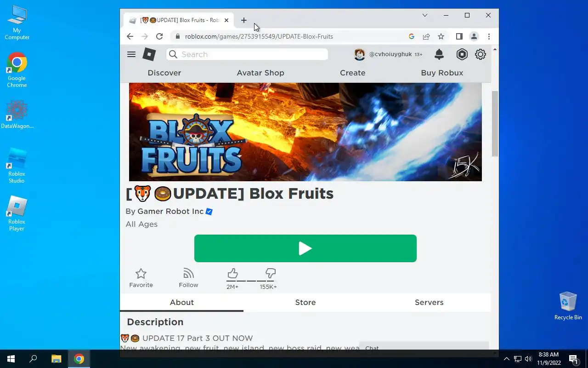Expand Chrome tab search chevron

(x=425, y=15)
